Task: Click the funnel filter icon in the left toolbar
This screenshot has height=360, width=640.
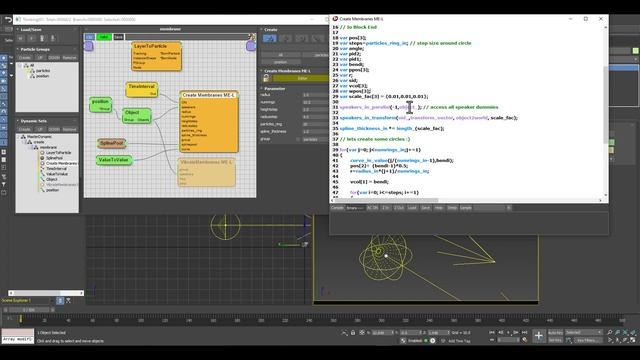Action: [4, 184]
